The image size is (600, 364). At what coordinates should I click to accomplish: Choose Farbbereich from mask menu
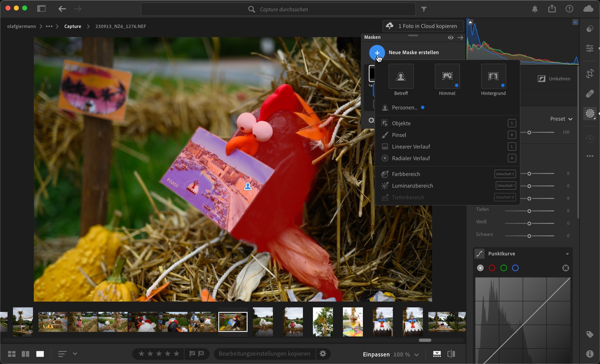click(x=406, y=174)
